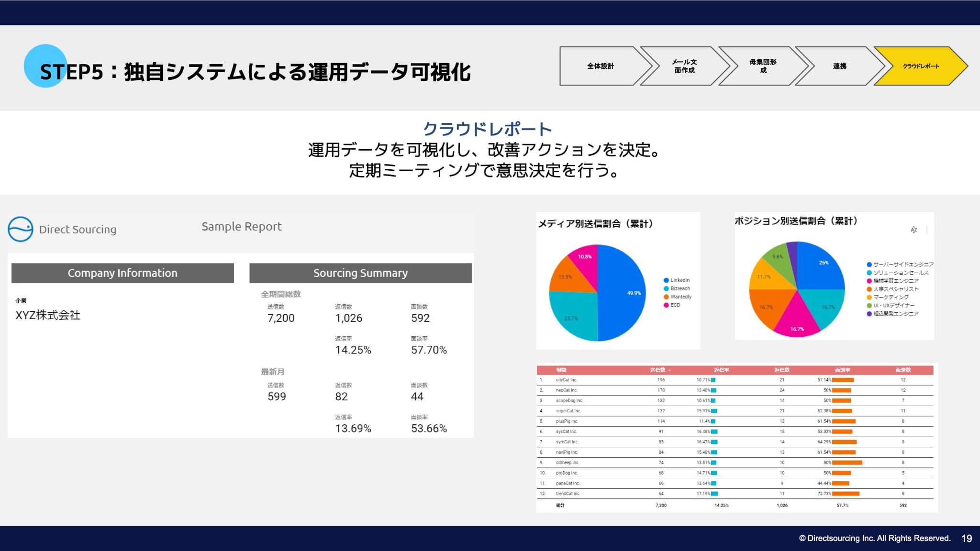Click the trendCat Inc. row
980x551 pixels.
[568, 494]
